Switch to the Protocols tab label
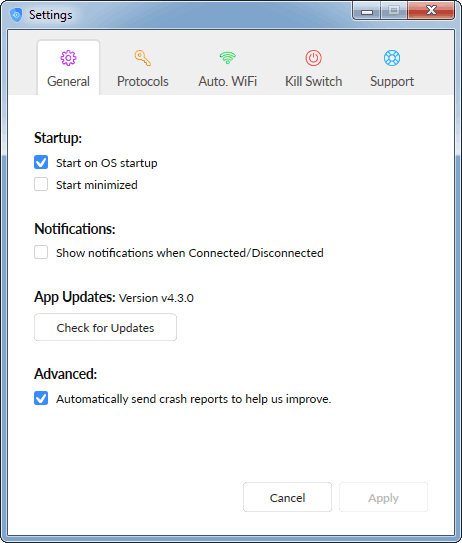This screenshot has width=462, height=543. click(x=143, y=82)
